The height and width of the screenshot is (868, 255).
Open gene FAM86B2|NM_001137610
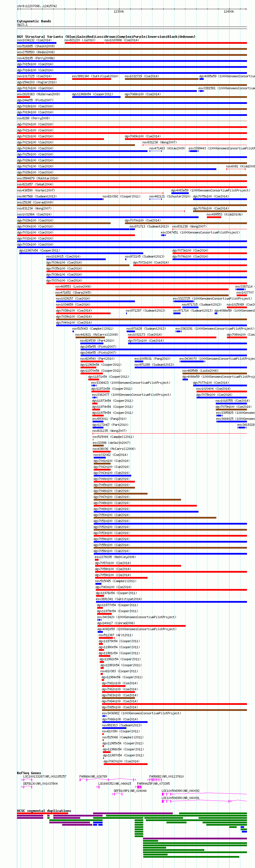[167, 776]
